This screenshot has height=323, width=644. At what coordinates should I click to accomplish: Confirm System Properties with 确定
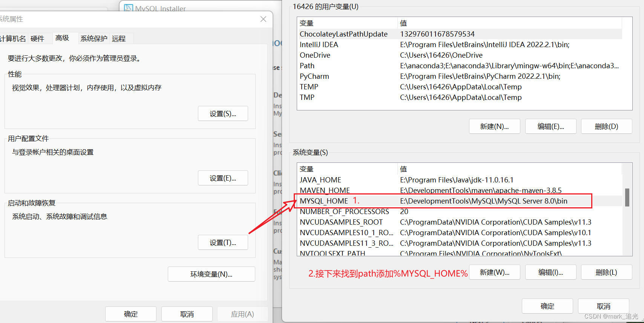pos(131,314)
